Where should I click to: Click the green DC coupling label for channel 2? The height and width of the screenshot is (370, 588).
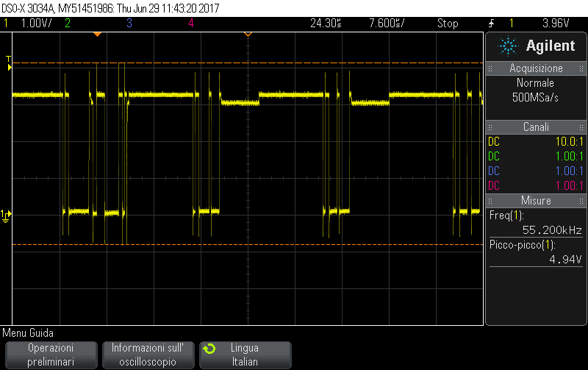click(x=494, y=157)
